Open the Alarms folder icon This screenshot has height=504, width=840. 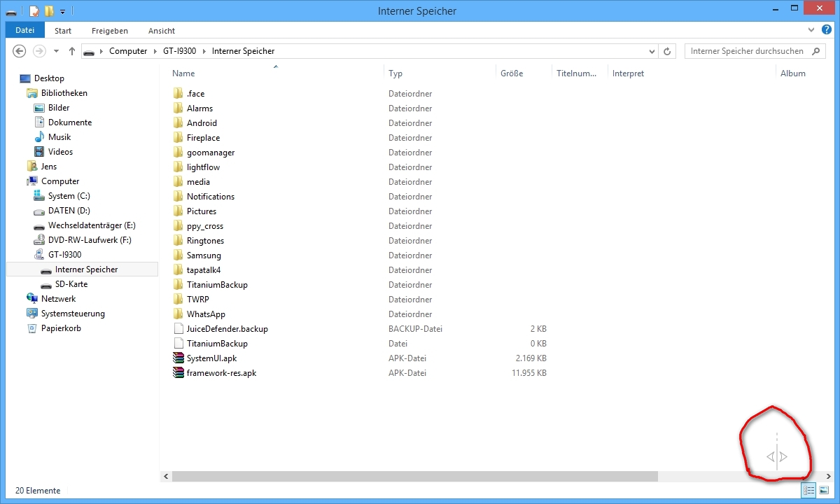(x=178, y=108)
